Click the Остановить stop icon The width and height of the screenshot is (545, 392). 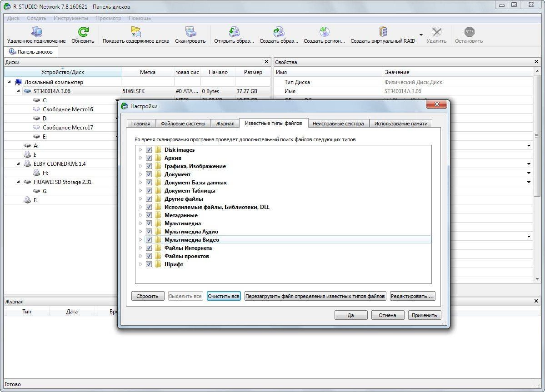tap(469, 32)
